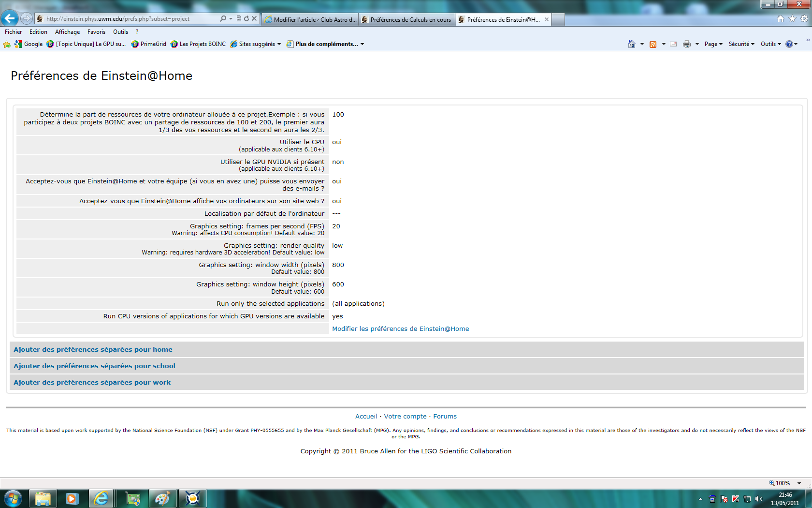Open the Sécurité dropdown menu

741,44
